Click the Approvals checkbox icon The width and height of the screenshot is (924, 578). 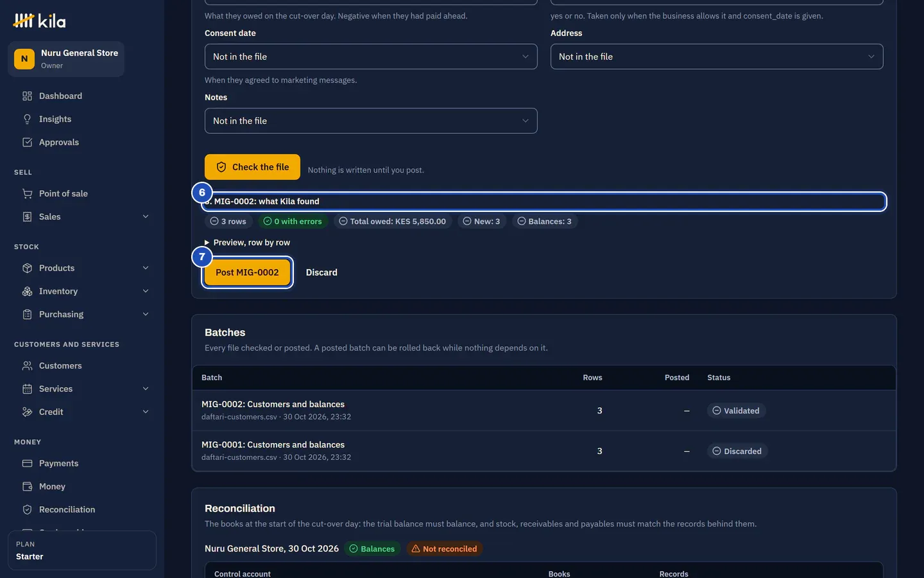(27, 142)
